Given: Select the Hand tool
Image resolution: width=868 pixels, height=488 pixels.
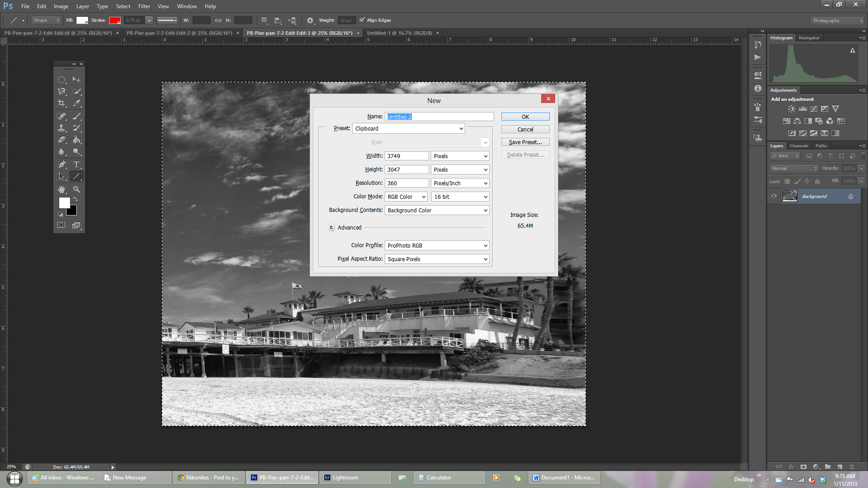Looking at the screenshot, I should pos(61,189).
